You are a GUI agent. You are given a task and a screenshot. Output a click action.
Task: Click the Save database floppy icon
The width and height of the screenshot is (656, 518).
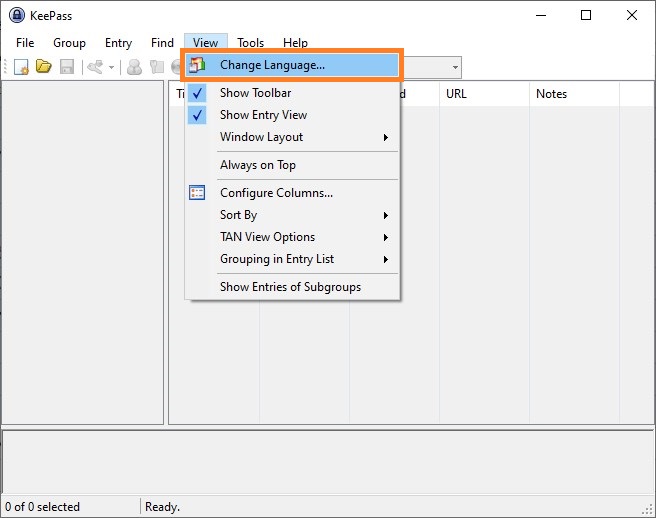tap(66, 67)
